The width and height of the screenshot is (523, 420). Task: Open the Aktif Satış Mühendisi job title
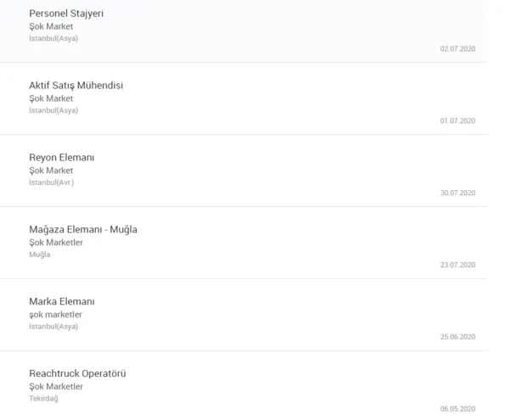[82, 86]
